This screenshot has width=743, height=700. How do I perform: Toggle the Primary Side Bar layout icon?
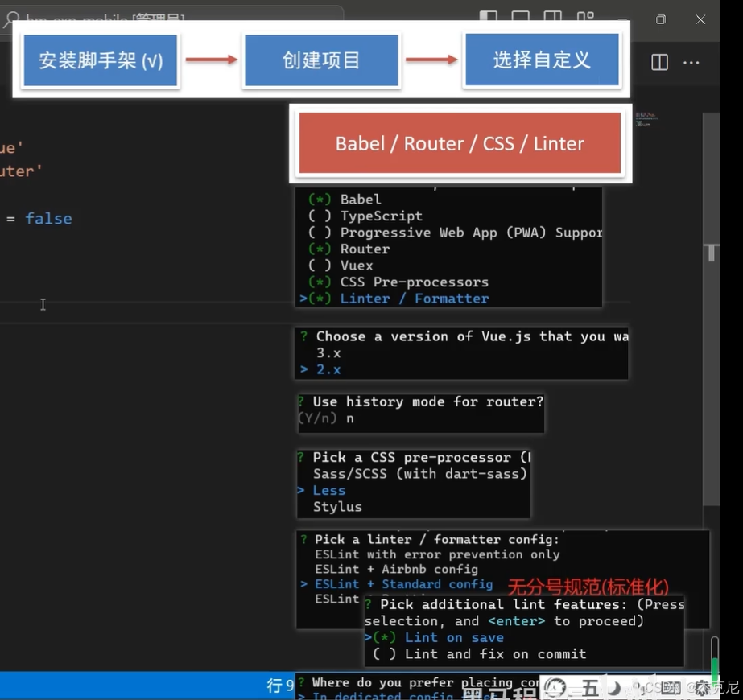(x=488, y=15)
